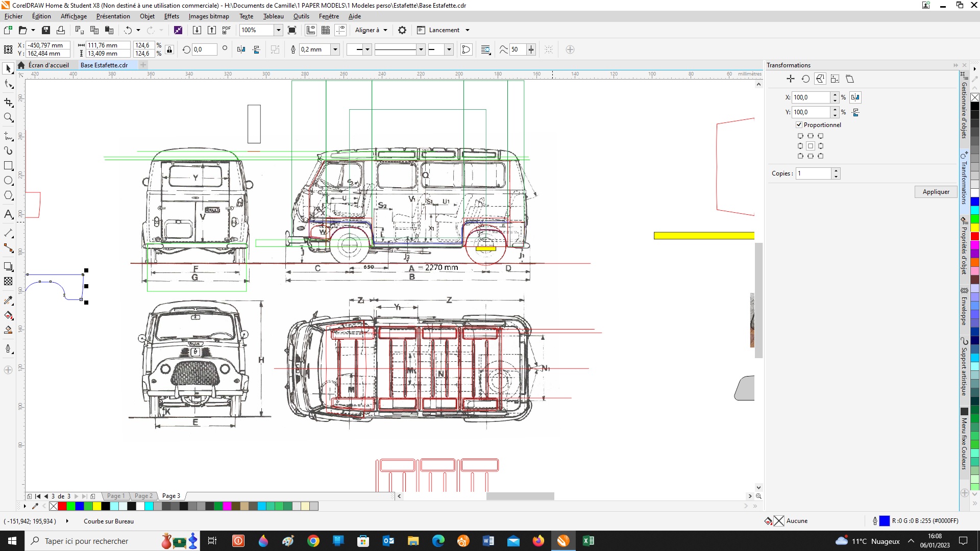Click the Position icon in Transformations panel
The height and width of the screenshot is (551, 980).
coord(791,79)
